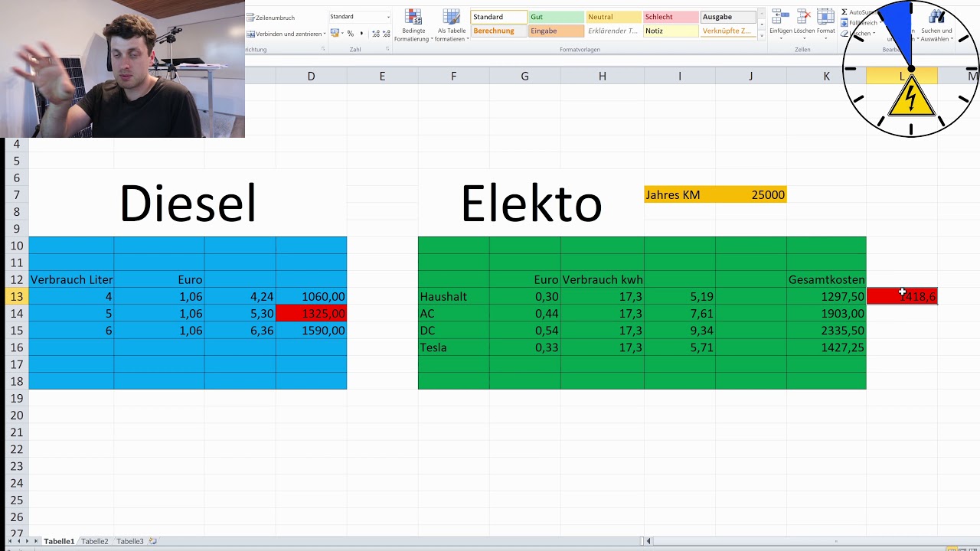Open number format Standard combo box
The image size is (980, 551).
[x=360, y=17]
